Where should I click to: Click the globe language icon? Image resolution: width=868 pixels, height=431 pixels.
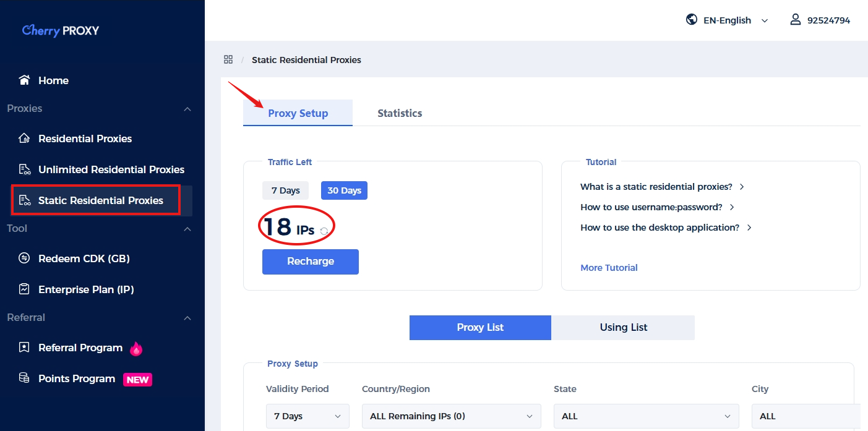tap(692, 20)
